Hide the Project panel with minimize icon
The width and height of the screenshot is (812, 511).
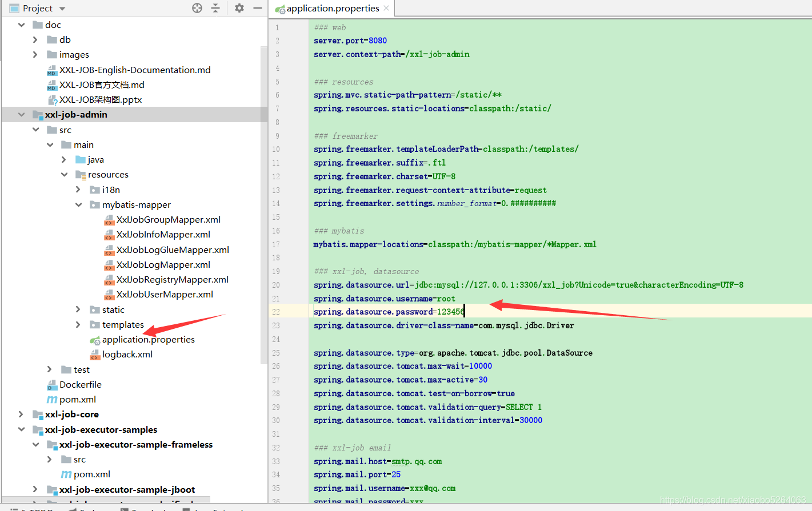(x=258, y=8)
